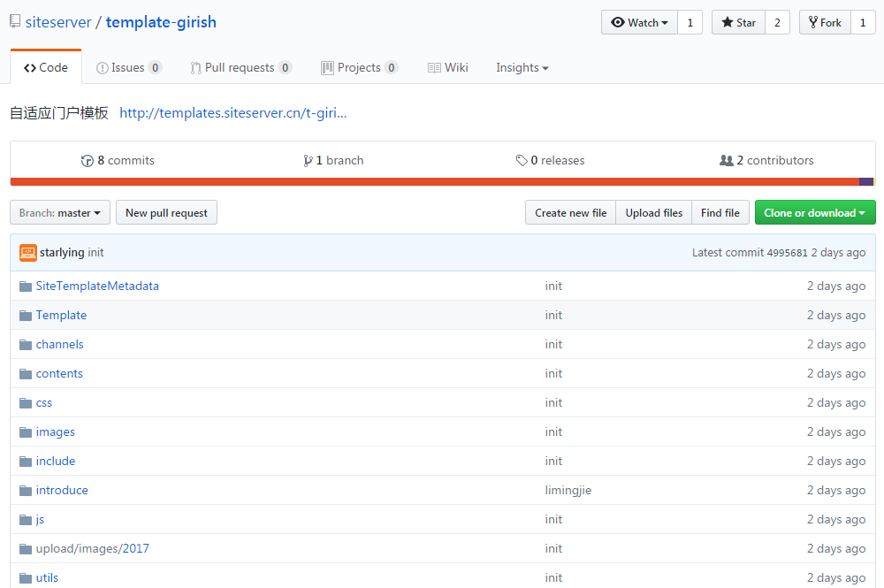Click the repository book icon beside siteserver
This screenshot has height=588, width=884.
(x=15, y=22)
